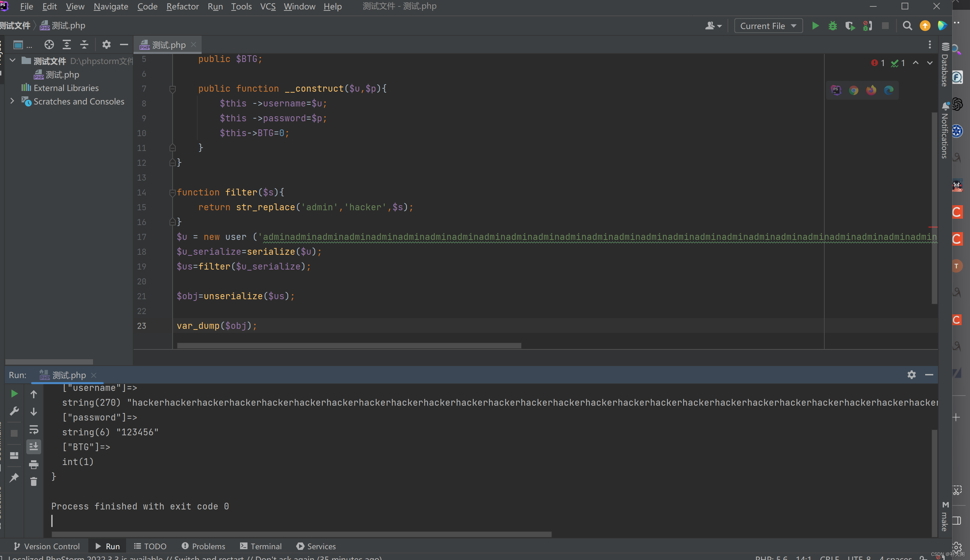Close the 测试.php editor tab
Viewport: 970px width, 560px height.
194,44
